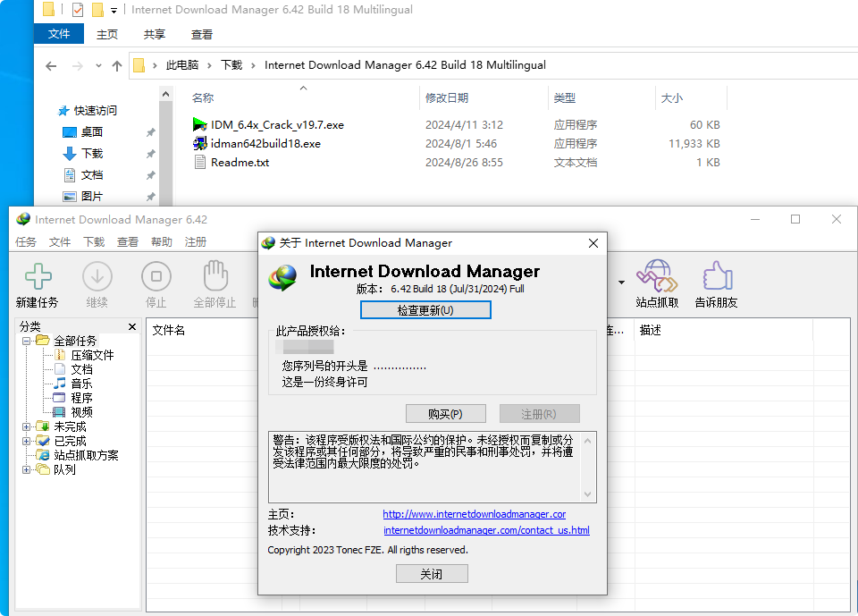Close the 分类 panel with its X
This screenshot has height=616, width=858.
[x=131, y=326]
